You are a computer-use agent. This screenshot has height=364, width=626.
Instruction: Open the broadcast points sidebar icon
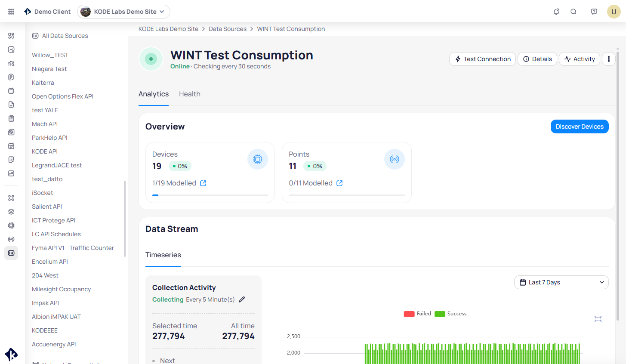pyautogui.click(x=11, y=239)
